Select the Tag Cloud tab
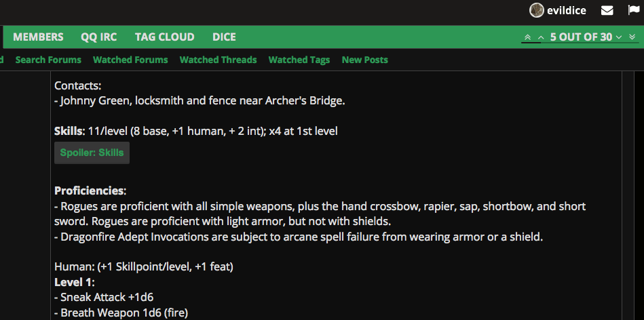This screenshot has height=320, width=644. pyautogui.click(x=164, y=37)
